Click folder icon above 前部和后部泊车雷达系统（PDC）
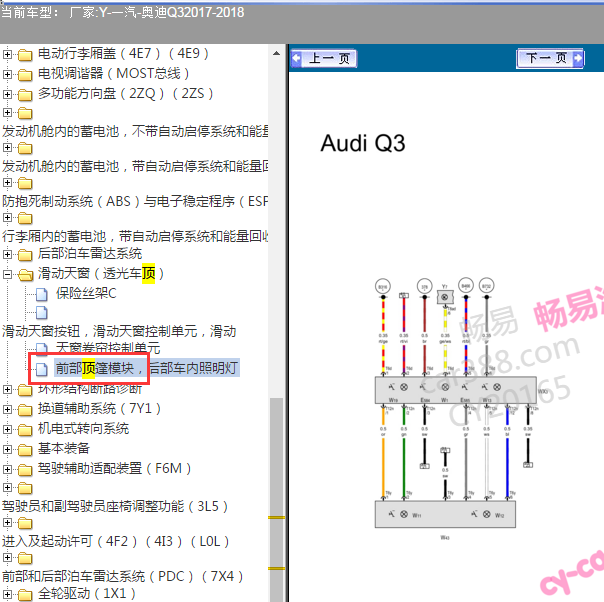Screen dimensions: 604x602 coord(25,558)
